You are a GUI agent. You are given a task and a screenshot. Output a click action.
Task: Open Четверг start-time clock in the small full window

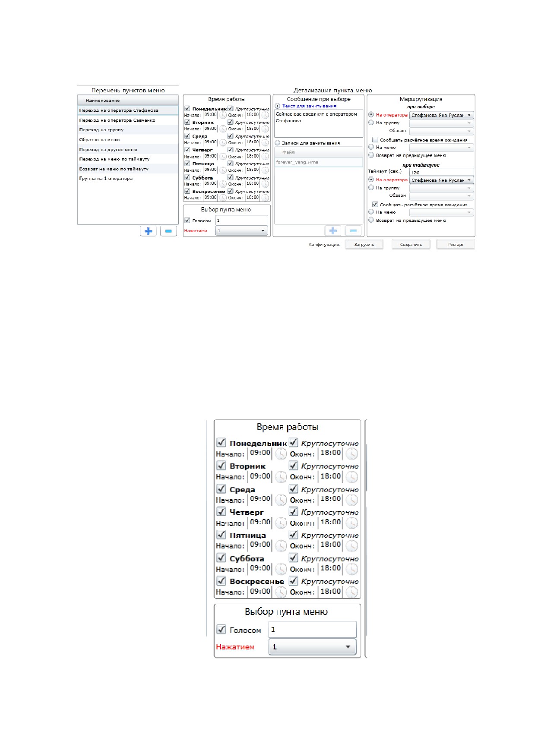coord(223,157)
